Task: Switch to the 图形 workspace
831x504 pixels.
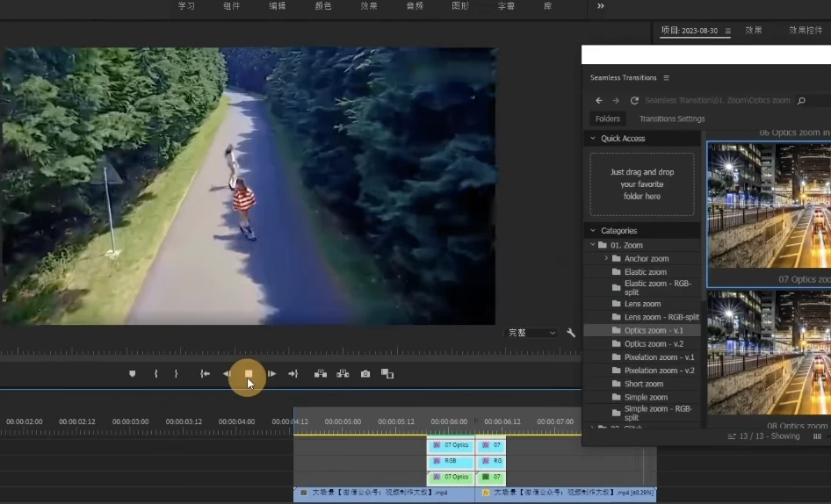Action: (x=460, y=6)
